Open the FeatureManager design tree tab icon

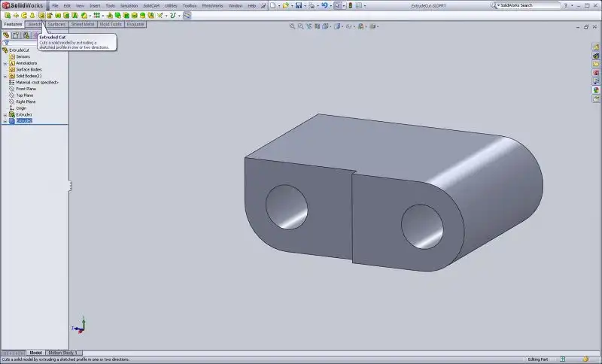(x=6, y=35)
